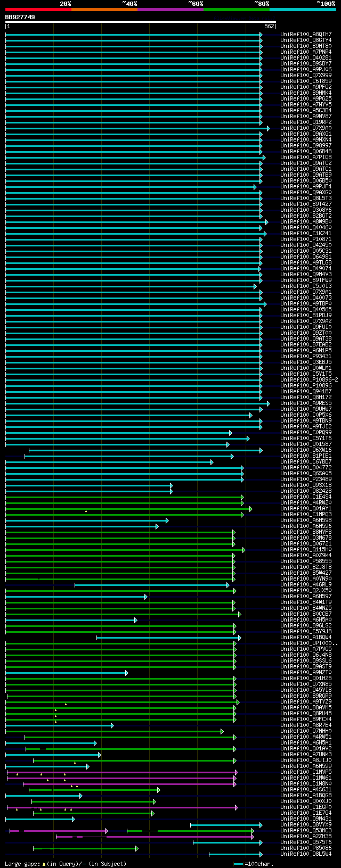Select the UniRef100_C1N8N0 label
The image size is (341, 868).
(x=306, y=784)
